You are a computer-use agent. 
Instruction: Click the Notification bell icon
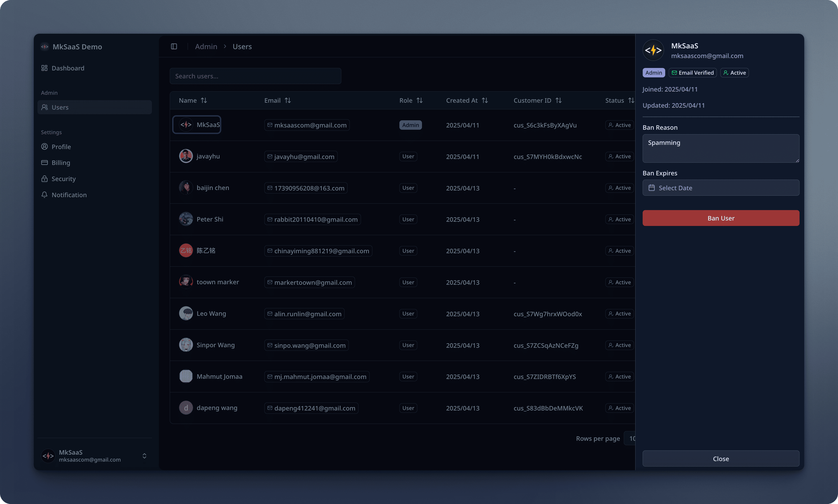pos(44,195)
